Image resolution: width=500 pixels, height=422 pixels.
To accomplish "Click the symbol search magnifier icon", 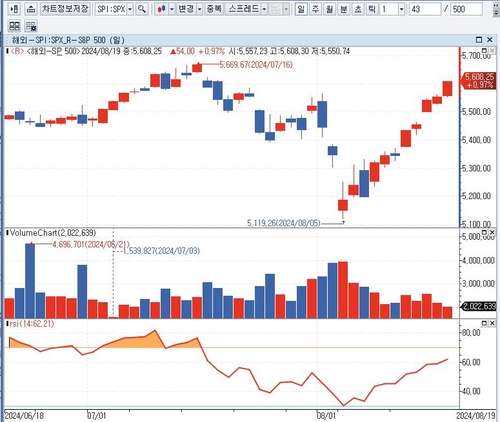I will coord(142,9).
